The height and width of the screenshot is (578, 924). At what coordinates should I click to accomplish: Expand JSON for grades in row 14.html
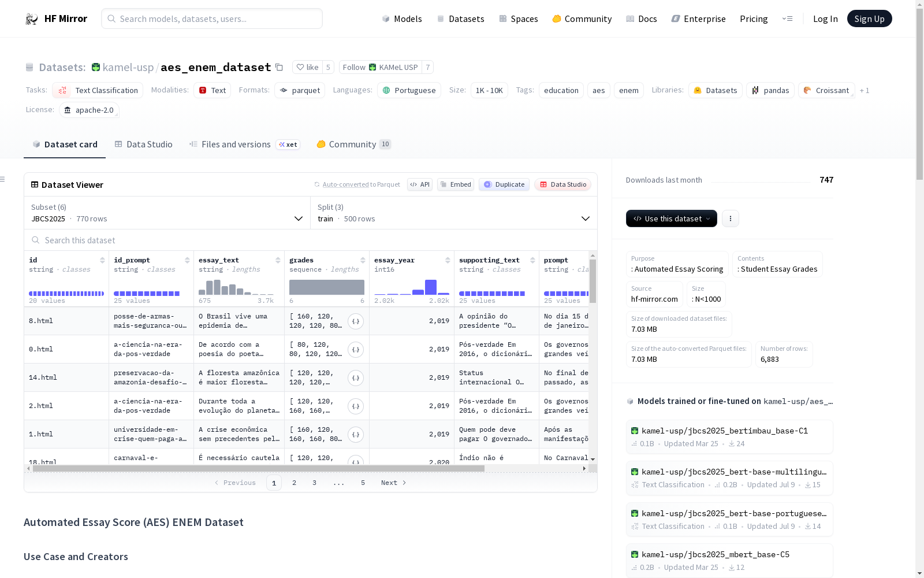356,378
